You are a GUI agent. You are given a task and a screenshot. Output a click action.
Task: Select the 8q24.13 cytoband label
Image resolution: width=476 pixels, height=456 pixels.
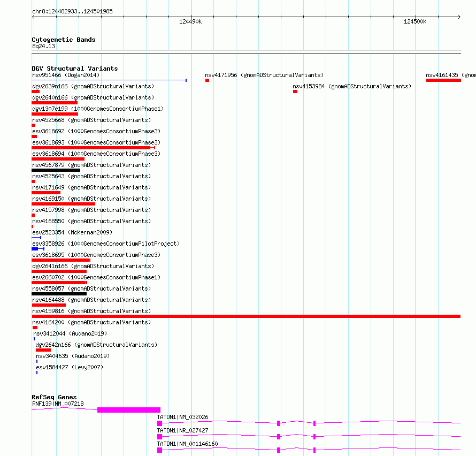pyautogui.click(x=43, y=46)
